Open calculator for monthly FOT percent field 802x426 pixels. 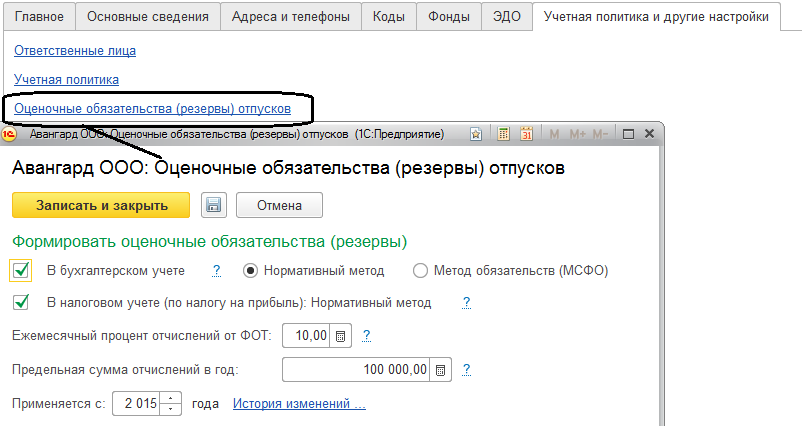(x=340, y=336)
